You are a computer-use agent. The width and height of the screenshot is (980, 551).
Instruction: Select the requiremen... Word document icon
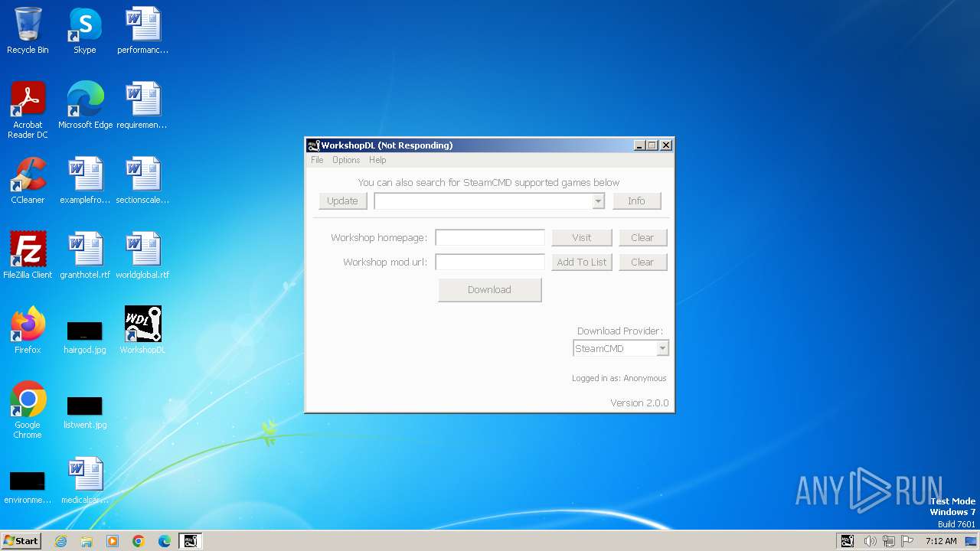pos(142,106)
